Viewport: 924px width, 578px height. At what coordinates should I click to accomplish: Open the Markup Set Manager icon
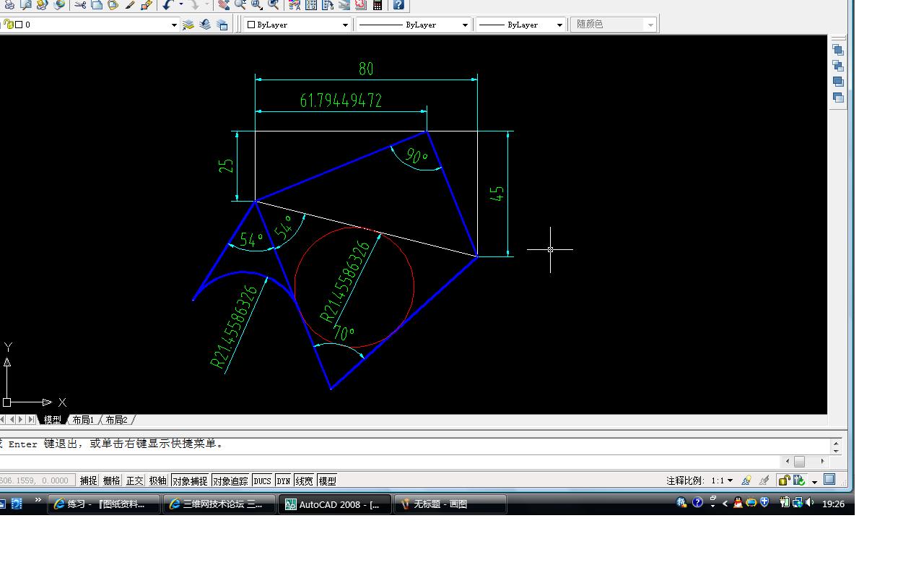[x=360, y=5]
